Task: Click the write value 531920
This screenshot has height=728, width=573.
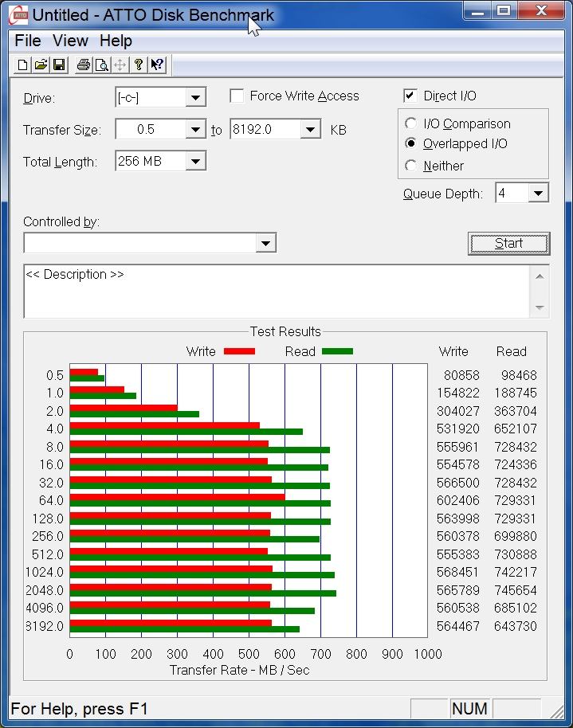Action: tap(458, 429)
